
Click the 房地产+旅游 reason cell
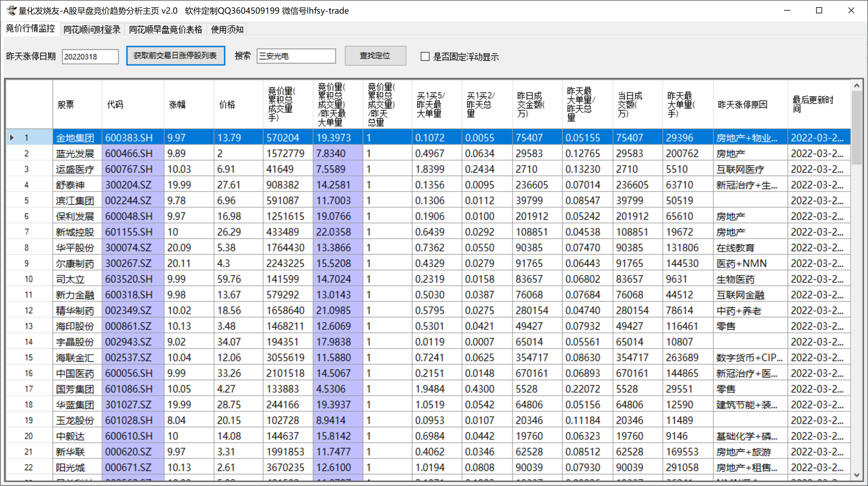tap(751, 452)
